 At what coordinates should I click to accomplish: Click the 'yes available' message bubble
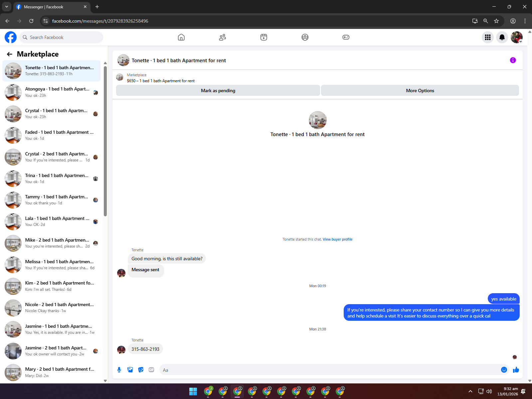tap(504, 299)
